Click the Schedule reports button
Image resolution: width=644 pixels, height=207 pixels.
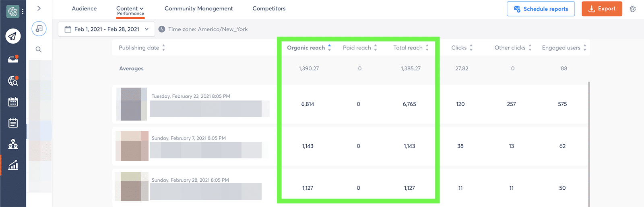pyautogui.click(x=541, y=9)
